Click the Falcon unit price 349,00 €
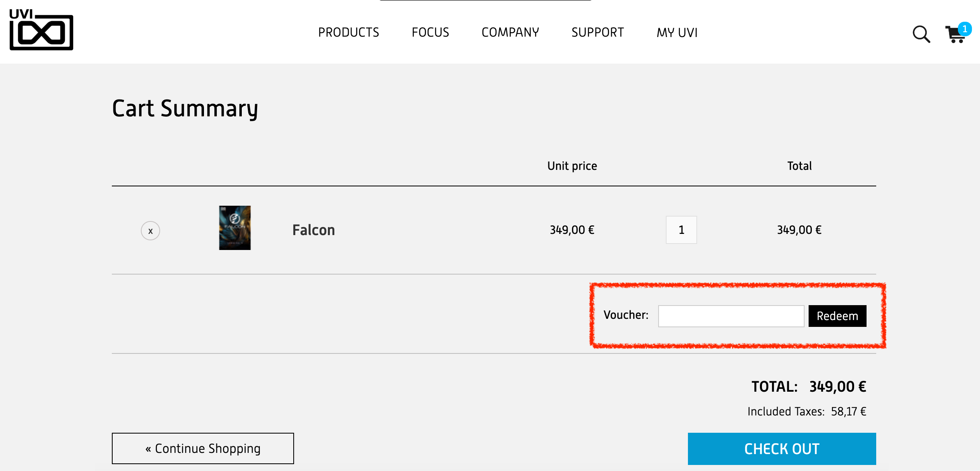Viewport: 980px width, 471px height. pos(572,230)
